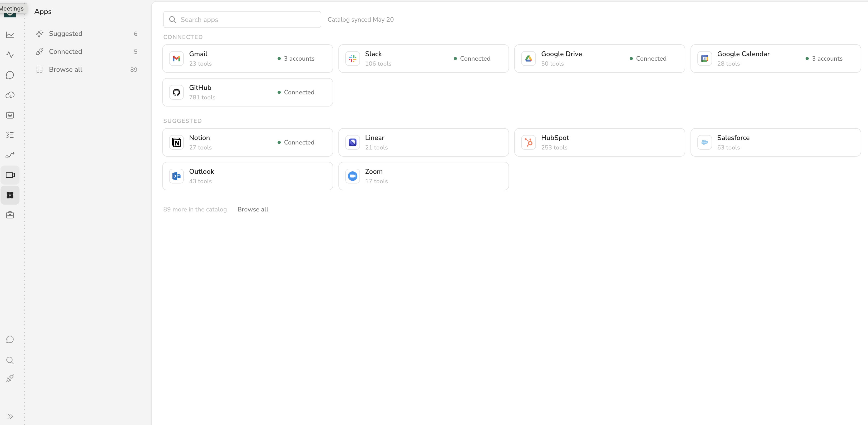
Task: Click the '253 tools' text
Action: (x=554, y=147)
